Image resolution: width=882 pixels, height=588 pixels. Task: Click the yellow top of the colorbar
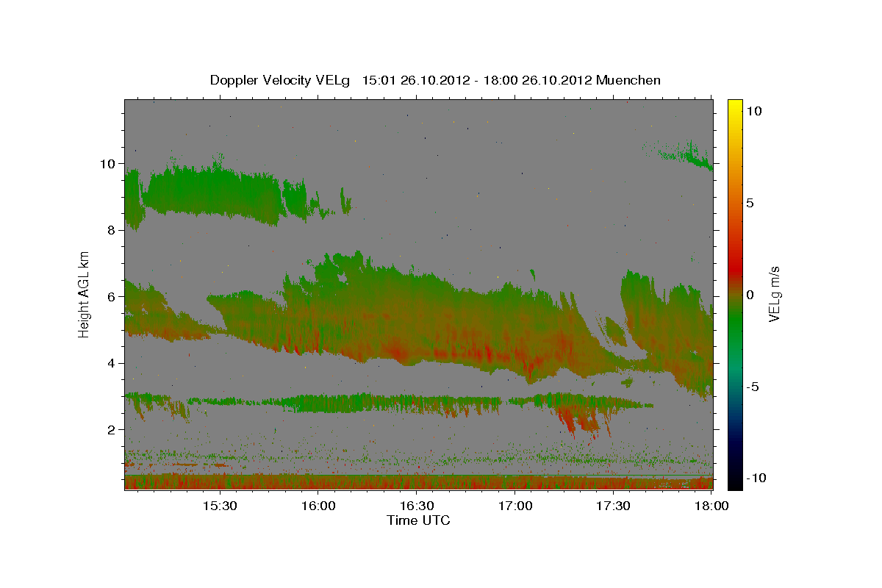tap(735, 109)
